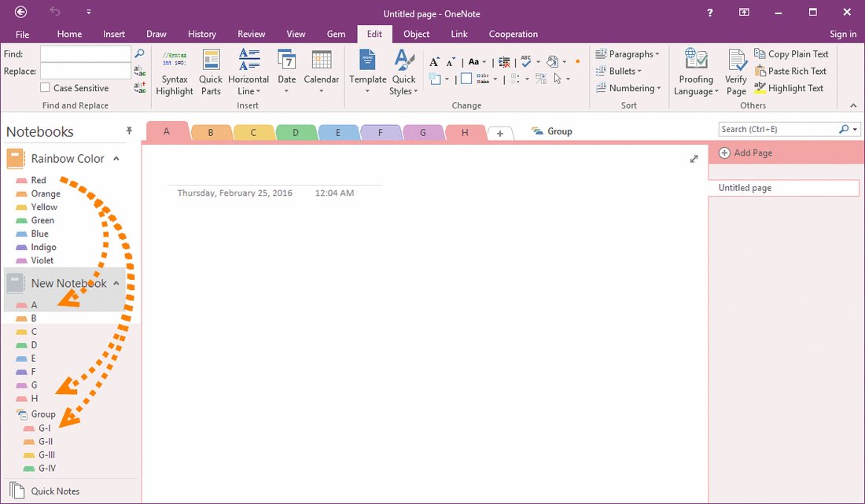Click the remove indent lines icon in Change group
The width and height of the screenshot is (865, 504).
click(504, 62)
